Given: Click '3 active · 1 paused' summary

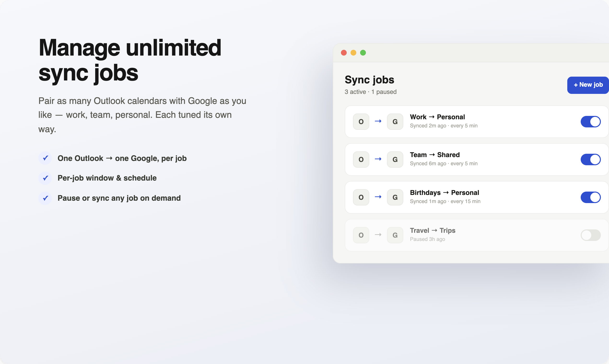Looking at the screenshot, I should click(370, 92).
